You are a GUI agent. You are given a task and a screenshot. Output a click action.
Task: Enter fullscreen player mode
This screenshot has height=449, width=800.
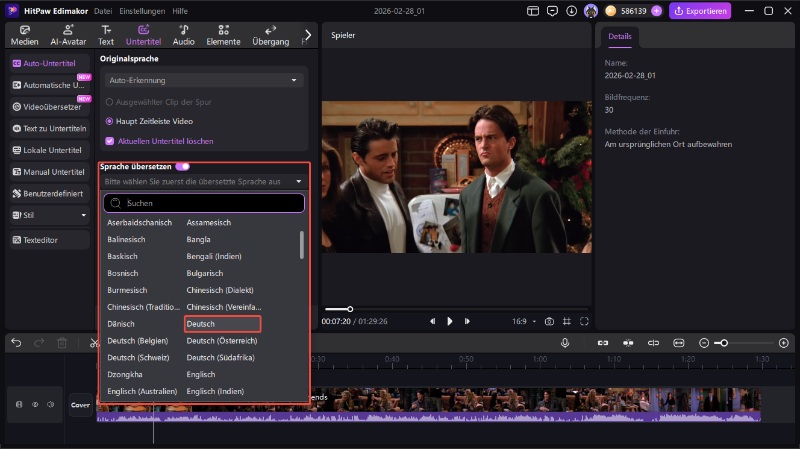[585, 321]
